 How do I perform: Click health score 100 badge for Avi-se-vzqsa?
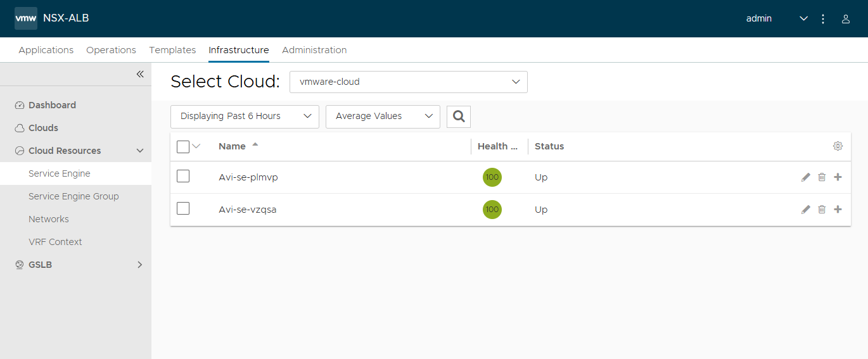[x=492, y=210]
